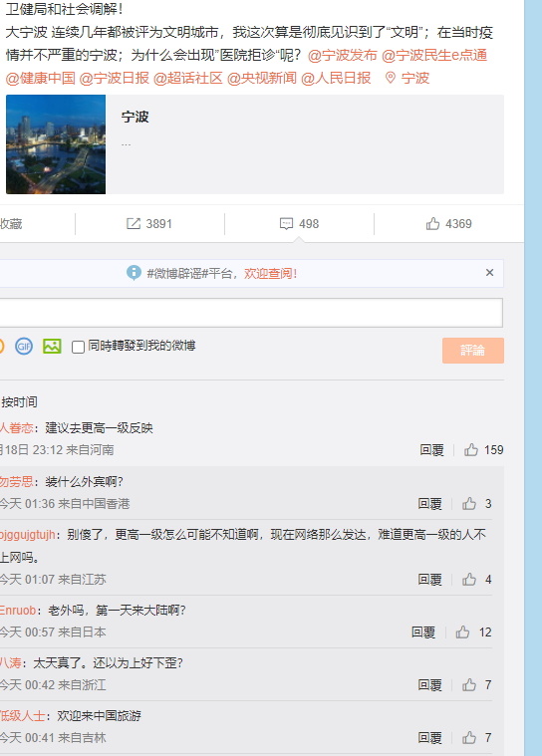Open the @人民日报 mention link
The height and width of the screenshot is (756, 542).
(336, 78)
